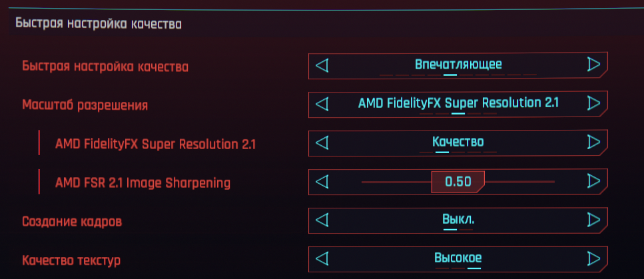Viewport: 644px width, 279px height.
Task: Click the Высокое texture quality value
Action: pos(458,258)
